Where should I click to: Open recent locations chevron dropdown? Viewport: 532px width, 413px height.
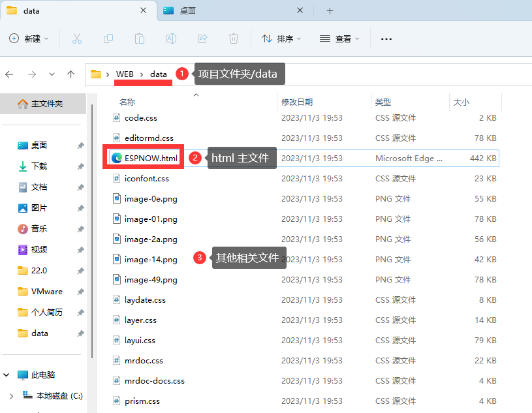tap(52, 74)
